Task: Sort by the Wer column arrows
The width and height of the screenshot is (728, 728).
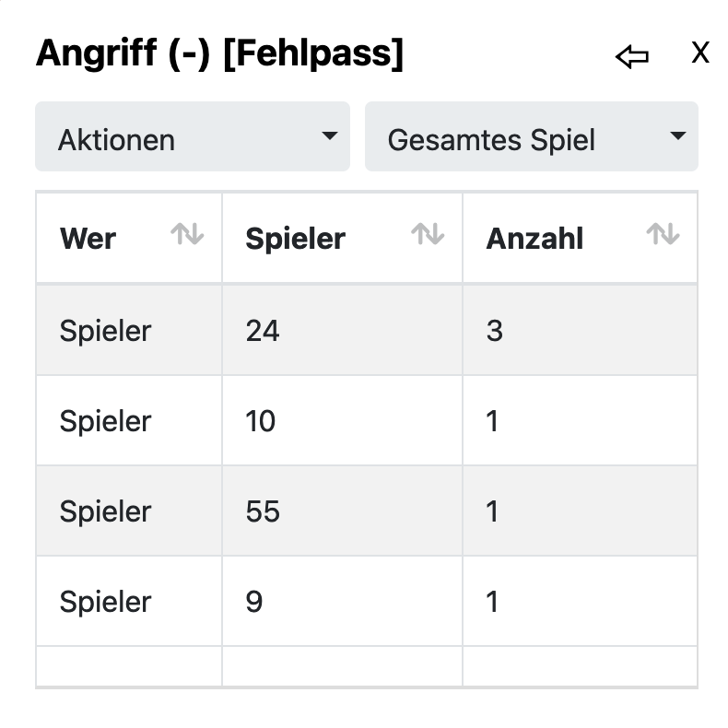Action: 187,235
